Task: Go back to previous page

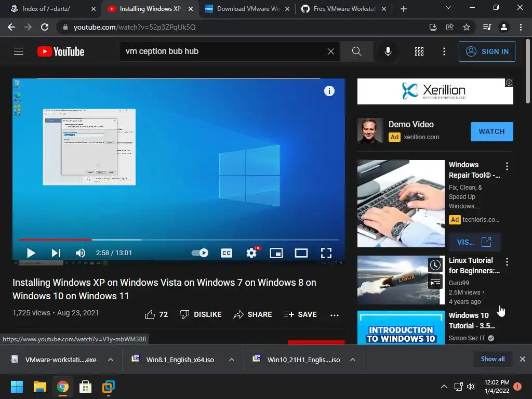Action: (x=11, y=27)
